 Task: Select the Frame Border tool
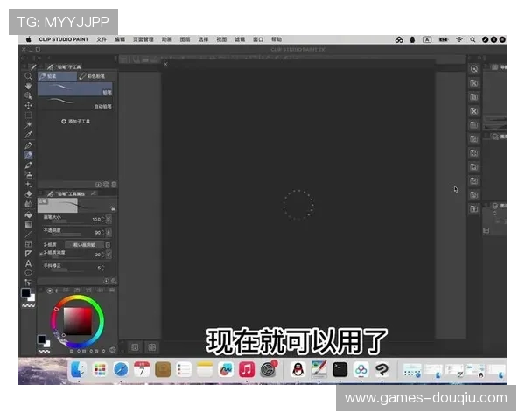pos(29,244)
